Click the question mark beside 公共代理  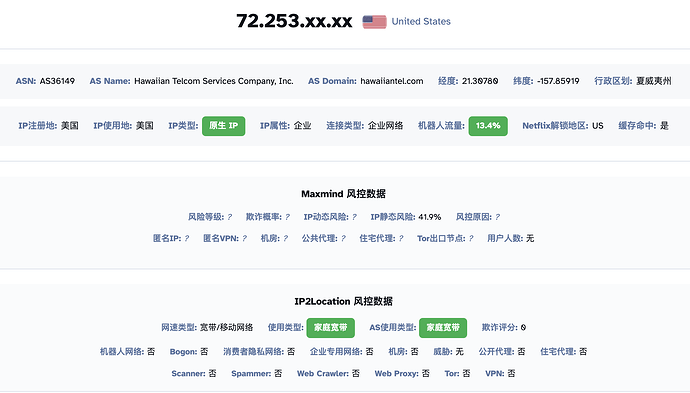[x=343, y=239]
